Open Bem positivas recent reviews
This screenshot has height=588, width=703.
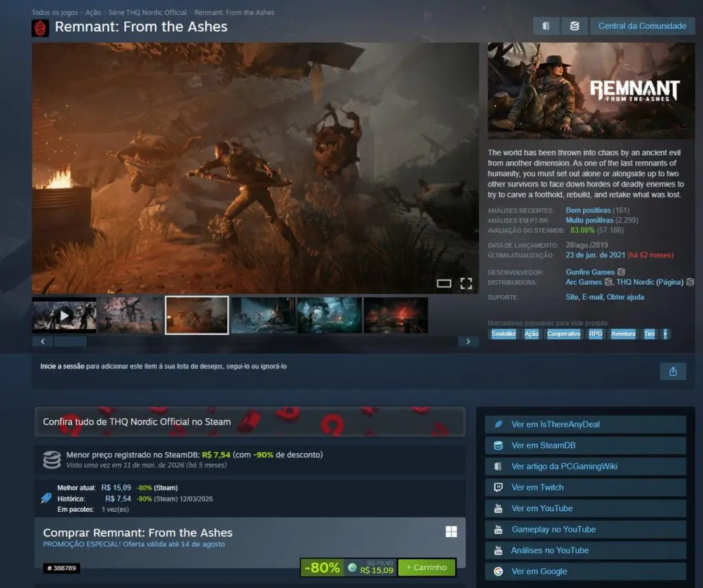588,210
